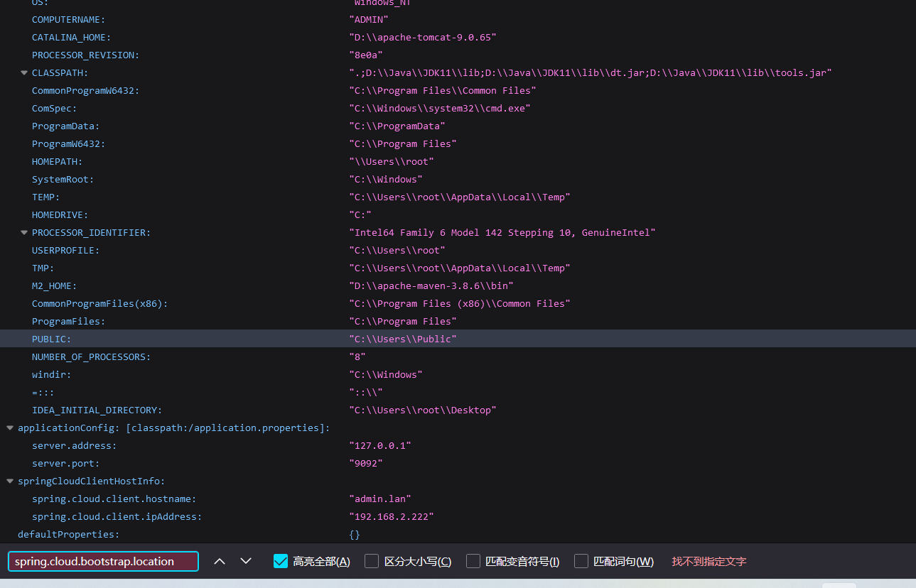This screenshot has height=588, width=916.
Task: Select the CommonProgramFiles(x86) key
Action: pos(99,303)
